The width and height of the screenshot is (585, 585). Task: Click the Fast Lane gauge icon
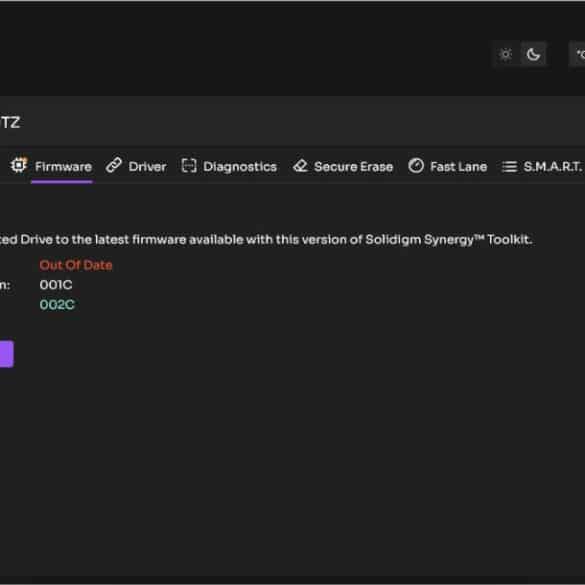tap(416, 166)
